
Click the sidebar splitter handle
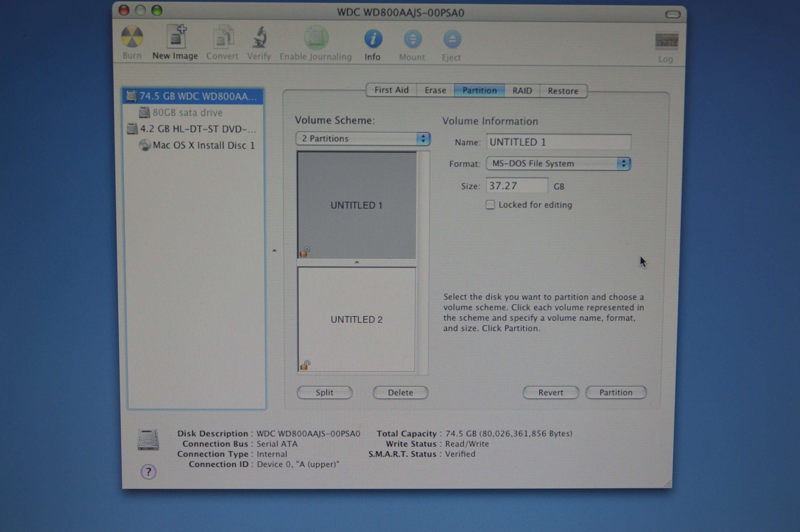(274, 251)
